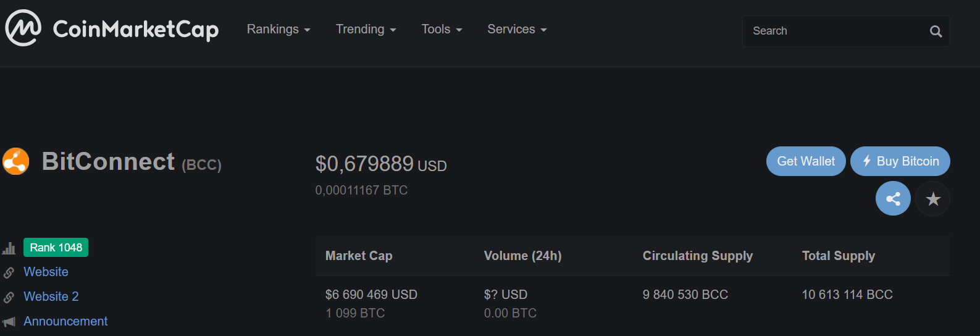Open the Website link
The image size is (980, 336).
click(46, 272)
